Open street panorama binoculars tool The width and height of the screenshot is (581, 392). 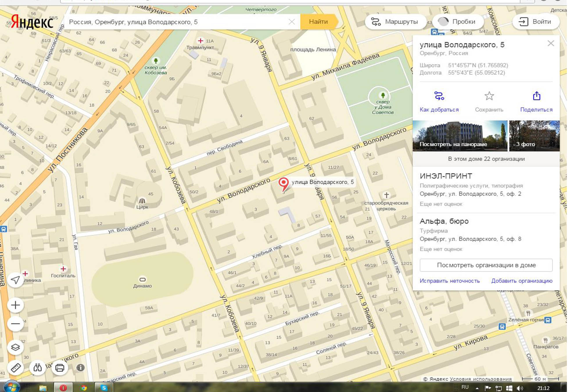click(x=37, y=368)
